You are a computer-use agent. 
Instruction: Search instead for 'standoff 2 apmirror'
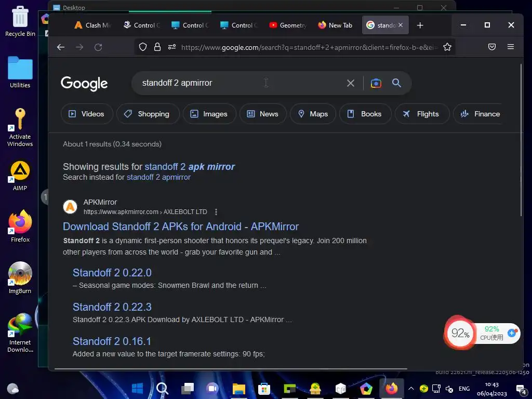158,177
